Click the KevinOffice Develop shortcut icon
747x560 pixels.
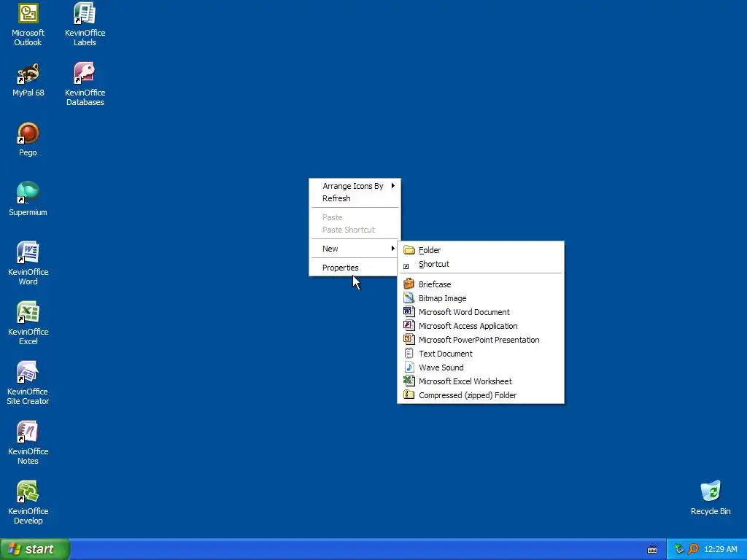coord(28,492)
